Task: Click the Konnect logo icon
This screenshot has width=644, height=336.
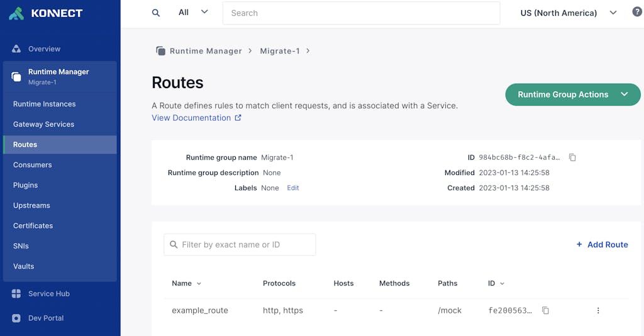Action: click(x=16, y=13)
